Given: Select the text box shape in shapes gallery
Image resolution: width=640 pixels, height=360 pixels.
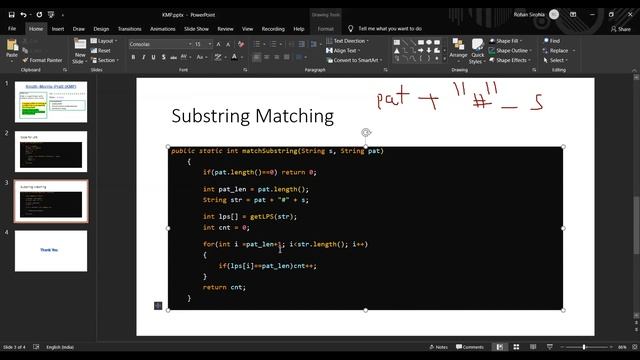Looking at the screenshot, I should click(396, 42).
